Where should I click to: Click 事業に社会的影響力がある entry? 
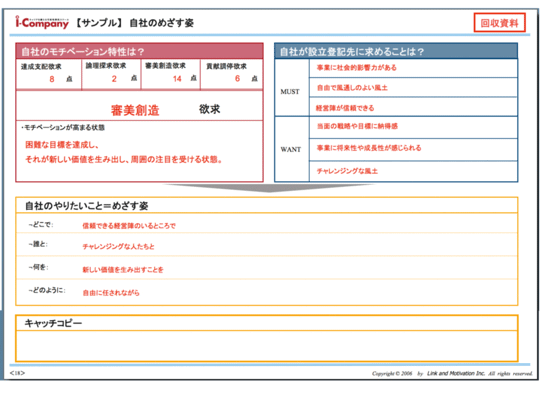(x=356, y=68)
